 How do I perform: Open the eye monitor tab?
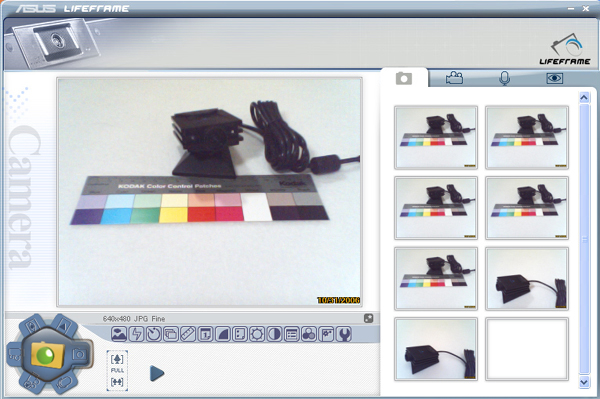554,78
